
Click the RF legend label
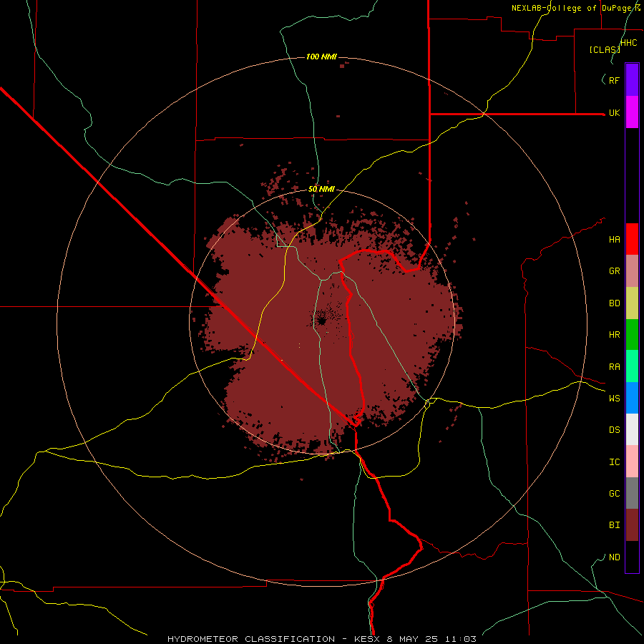click(614, 80)
